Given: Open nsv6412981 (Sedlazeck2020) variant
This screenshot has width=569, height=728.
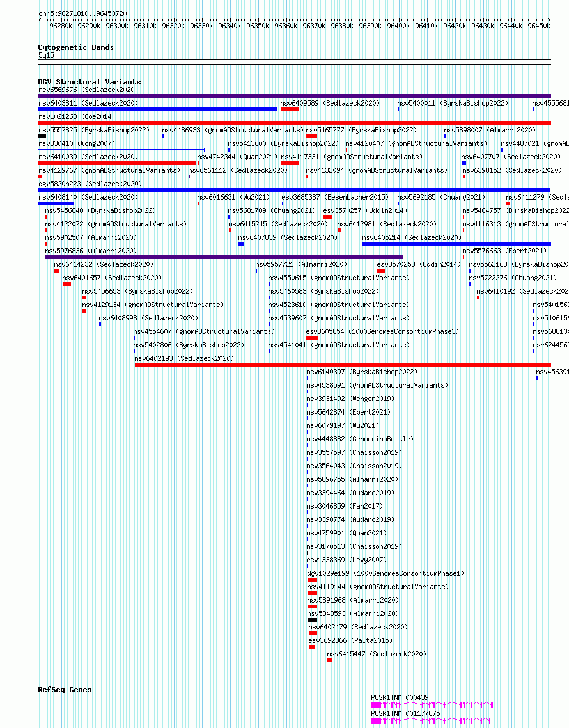Looking at the screenshot, I should click(x=387, y=225).
